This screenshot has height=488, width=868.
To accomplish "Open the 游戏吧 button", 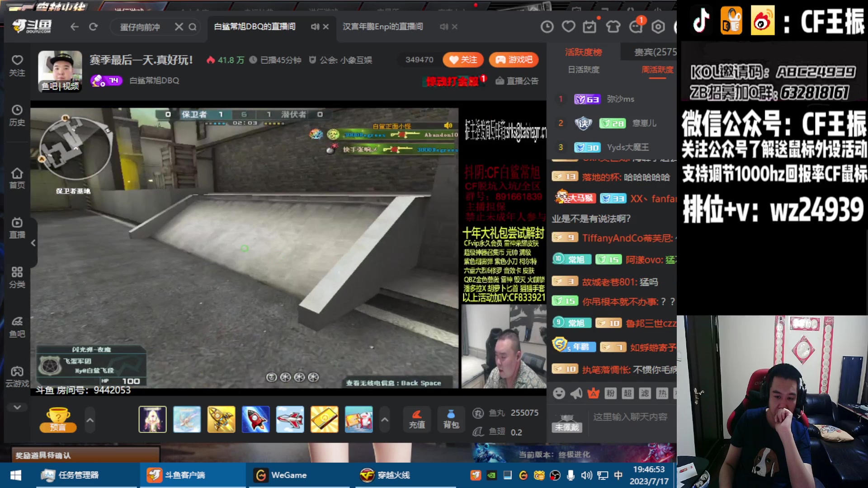I will tap(514, 60).
